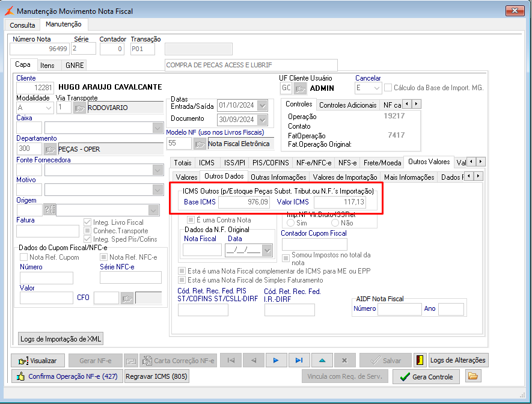This screenshot has width=532, height=404.
Task: Click the Modelo NF lookup icon
Action: (x=200, y=144)
